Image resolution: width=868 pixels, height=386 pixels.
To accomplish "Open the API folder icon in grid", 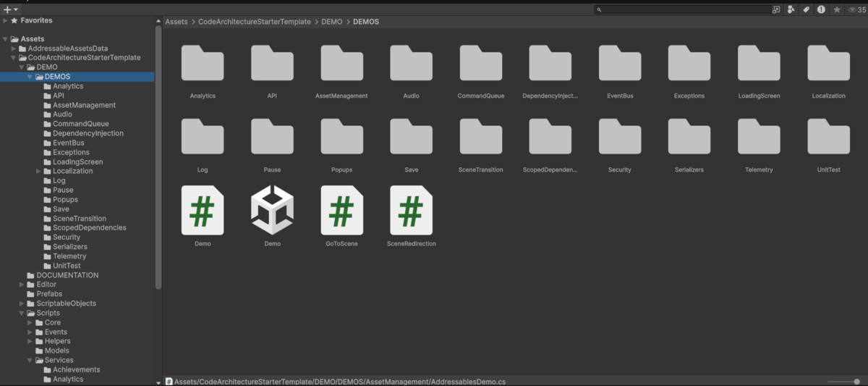I will (x=272, y=64).
